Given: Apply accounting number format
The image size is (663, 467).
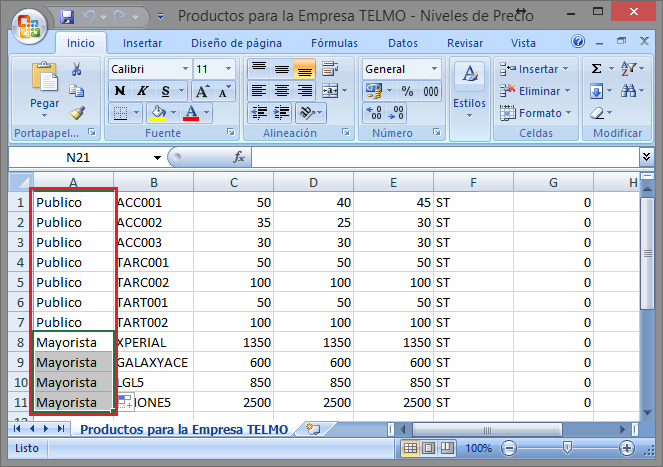Looking at the screenshot, I should coord(374,91).
